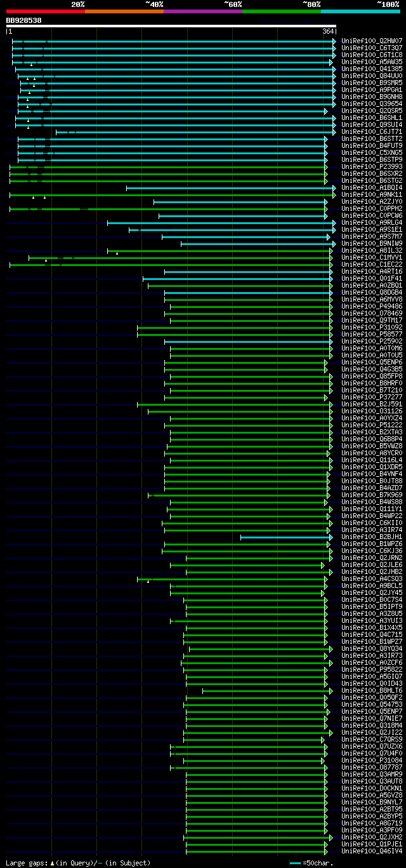Open hit UniRef100_Q2JLE6

click(x=372, y=564)
